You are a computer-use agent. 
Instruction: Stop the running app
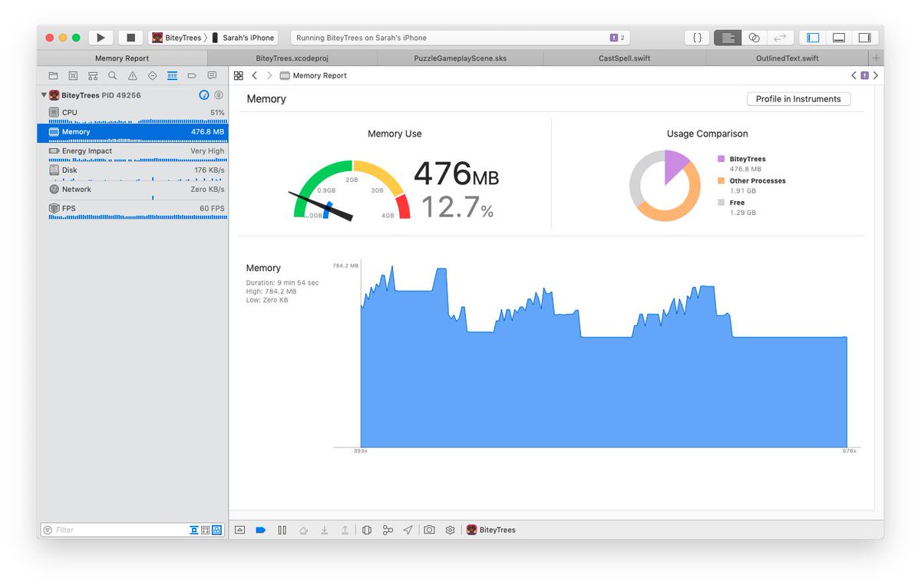tap(130, 38)
